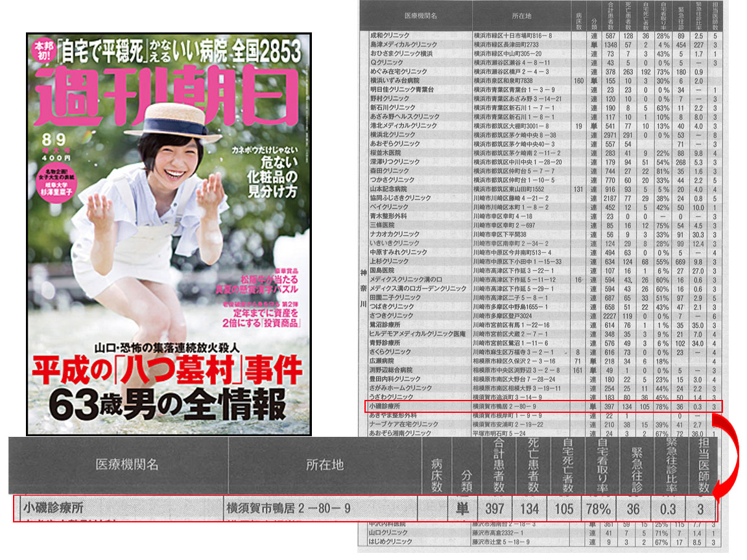Click the おひさまクリニック横浜 row name
The width and height of the screenshot is (747, 560).
click(401, 53)
